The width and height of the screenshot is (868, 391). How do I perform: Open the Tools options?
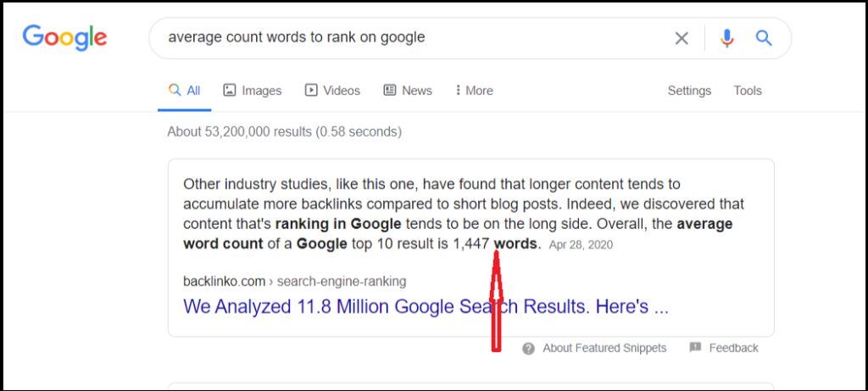748,90
